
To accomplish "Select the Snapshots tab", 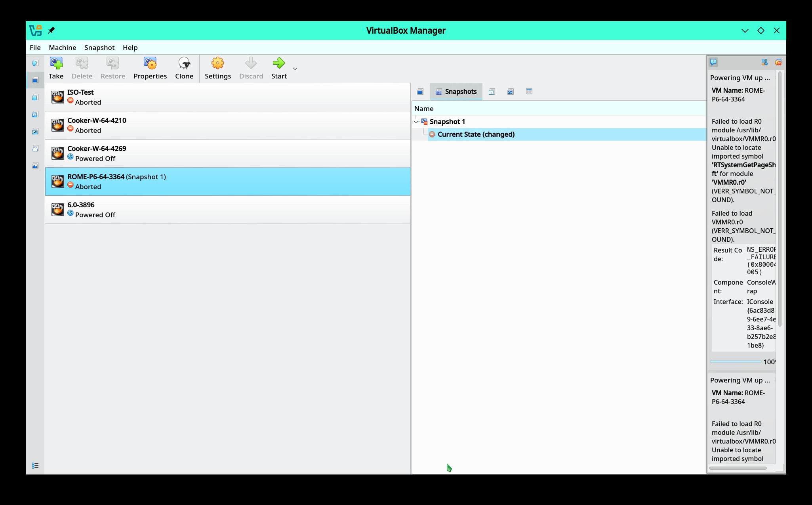I will pos(456,92).
